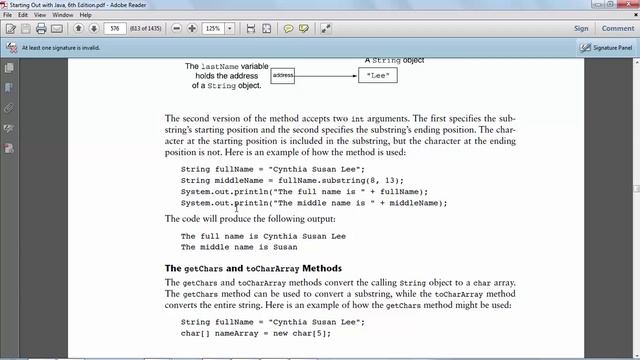Open Bookmarks sidebar panel
640x360 pixels.
coord(9,88)
